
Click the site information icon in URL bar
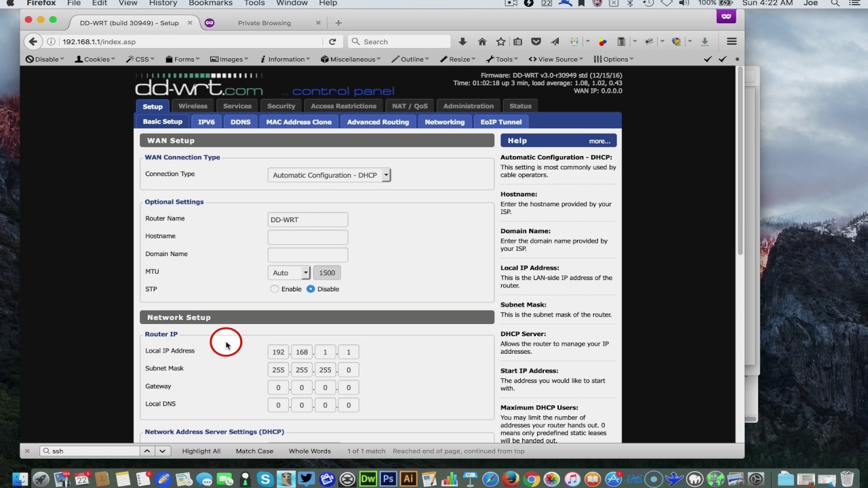pyautogui.click(x=52, y=41)
